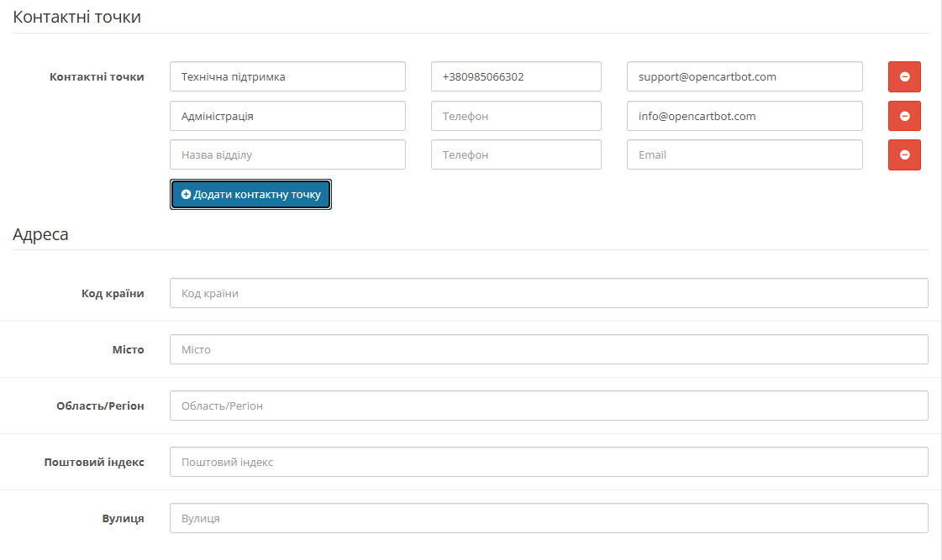Click the phone field with +380985066302
The width and height of the screenshot is (942, 560).
click(x=516, y=76)
